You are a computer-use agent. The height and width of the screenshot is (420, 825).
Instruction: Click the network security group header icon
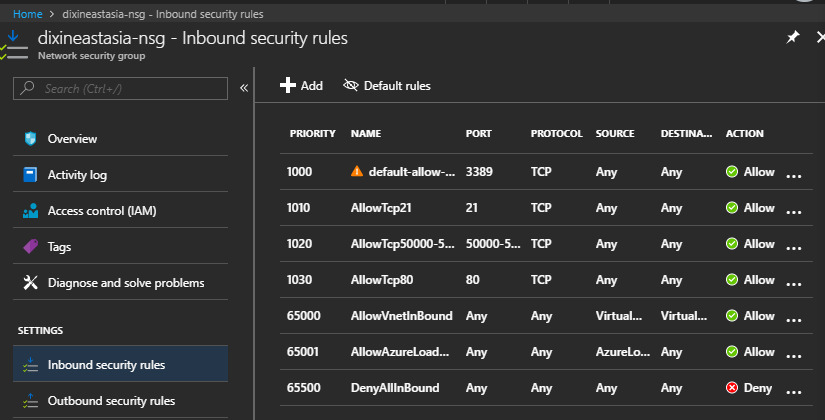tap(14, 45)
